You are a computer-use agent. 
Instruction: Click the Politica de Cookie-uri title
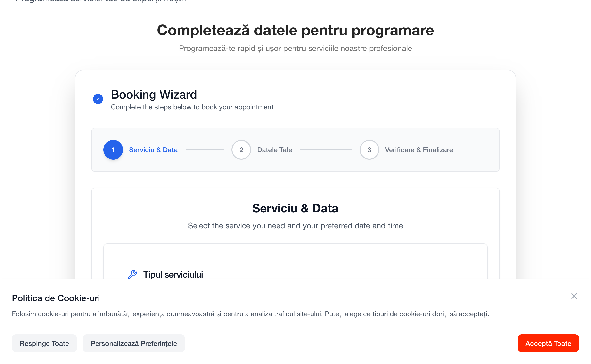(x=56, y=298)
